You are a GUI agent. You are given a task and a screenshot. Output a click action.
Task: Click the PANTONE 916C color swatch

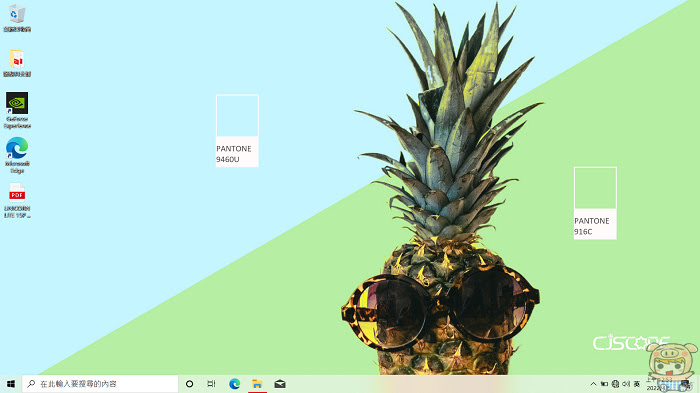[x=595, y=203]
